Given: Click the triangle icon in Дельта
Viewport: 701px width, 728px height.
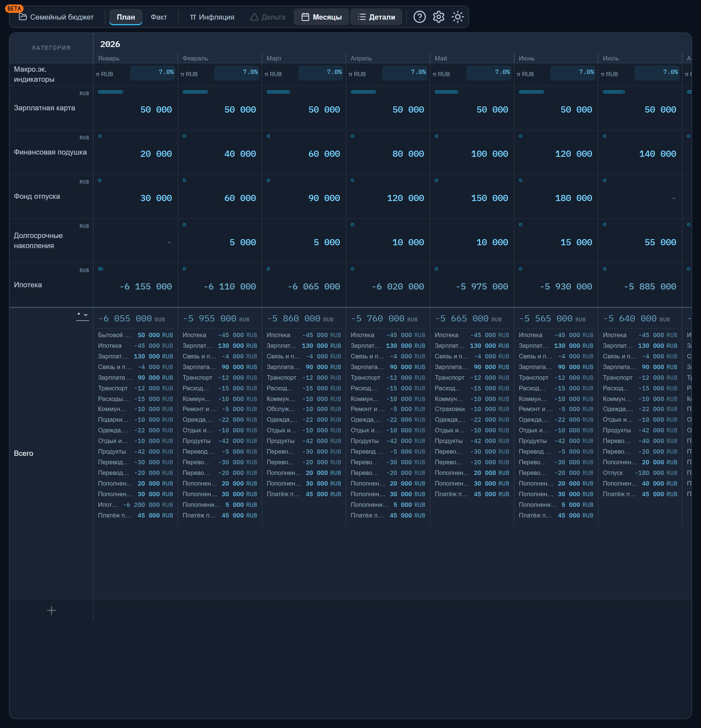Looking at the screenshot, I should (254, 17).
